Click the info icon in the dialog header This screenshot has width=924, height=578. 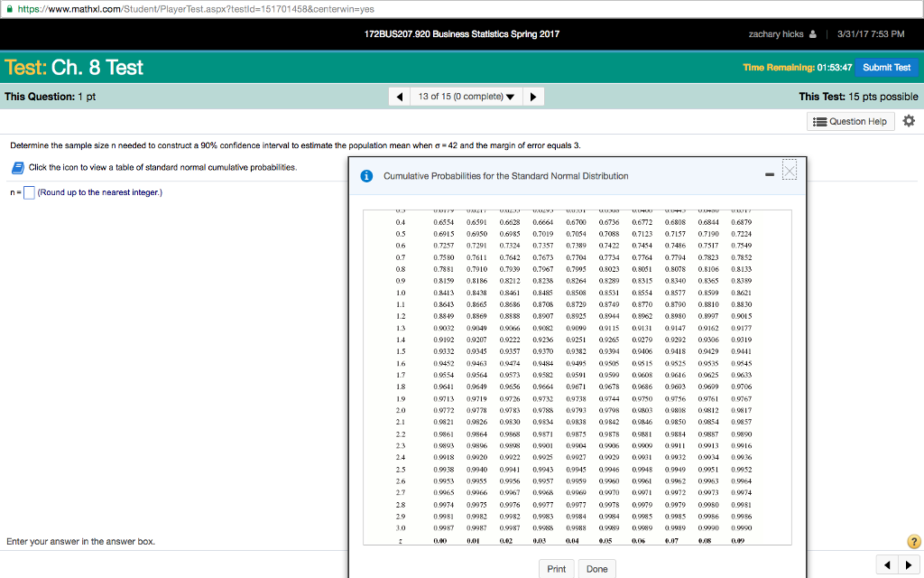tap(366, 176)
